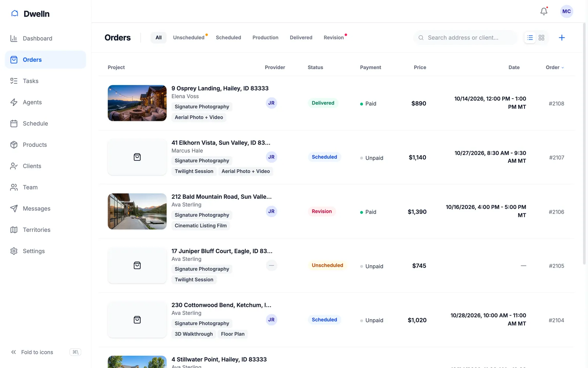588x368 pixels.
Task: Open notifications bell
Action: coord(544,11)
